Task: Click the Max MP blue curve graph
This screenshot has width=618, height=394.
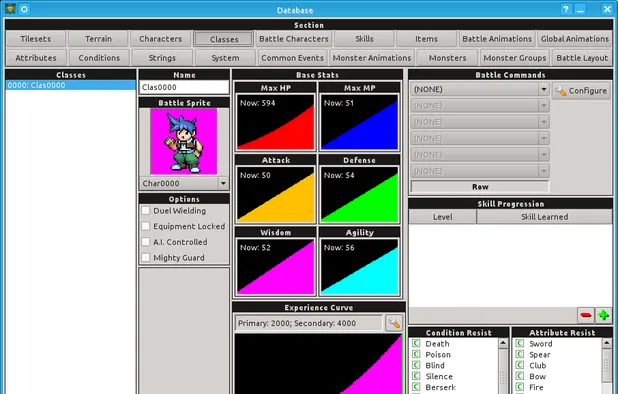Action: pos(359,122)
